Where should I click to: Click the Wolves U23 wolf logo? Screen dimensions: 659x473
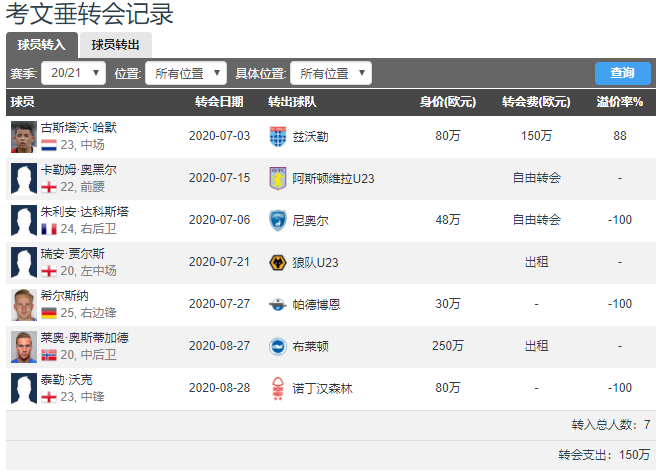tap(277, 262)
